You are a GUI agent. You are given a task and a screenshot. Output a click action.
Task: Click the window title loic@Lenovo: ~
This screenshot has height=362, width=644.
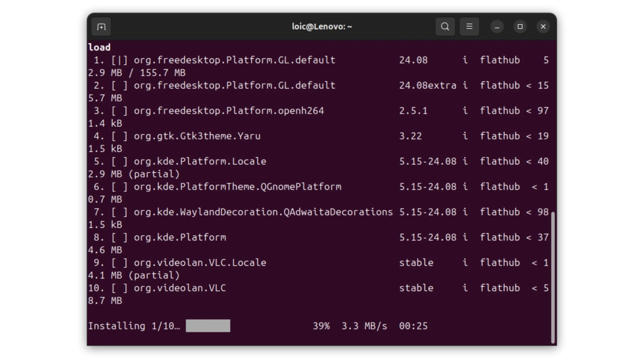pyautogui.click(x=322, y=27)
